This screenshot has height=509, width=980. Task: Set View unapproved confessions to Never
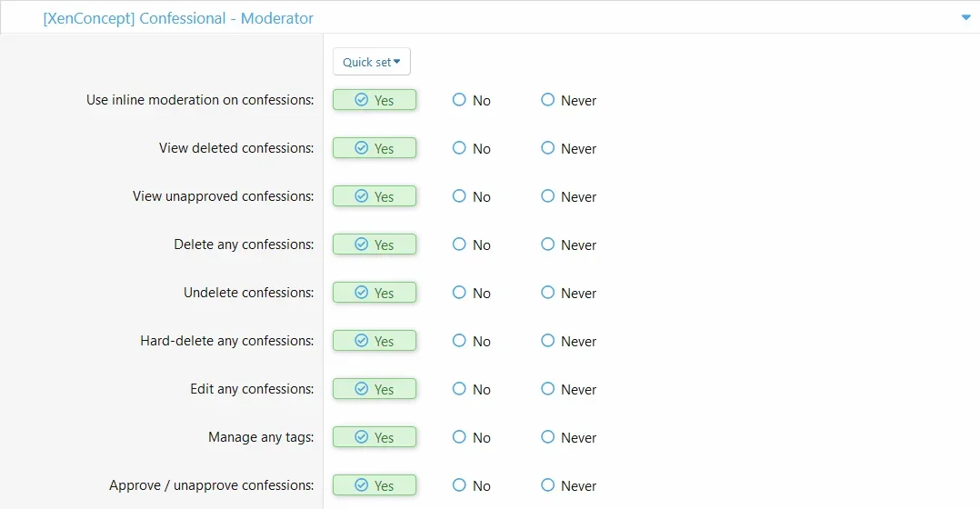tap(568, 196)
